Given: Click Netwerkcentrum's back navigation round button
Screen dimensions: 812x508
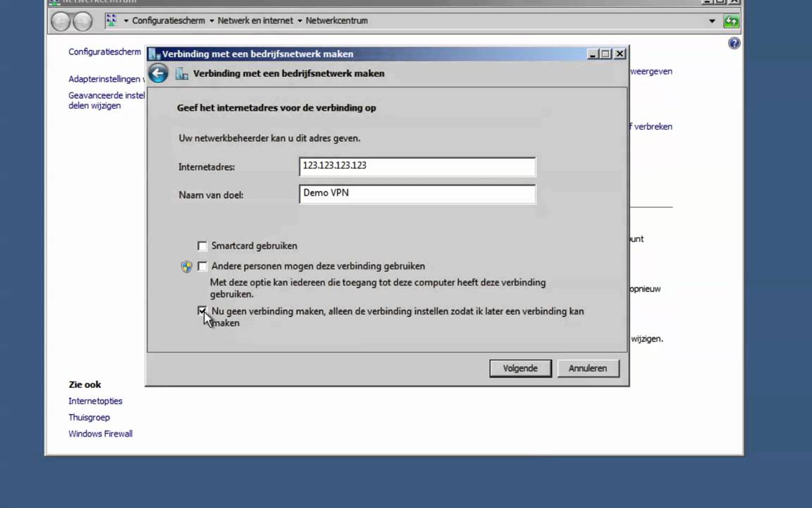Looking at the screenshot, I should point(61,21).
